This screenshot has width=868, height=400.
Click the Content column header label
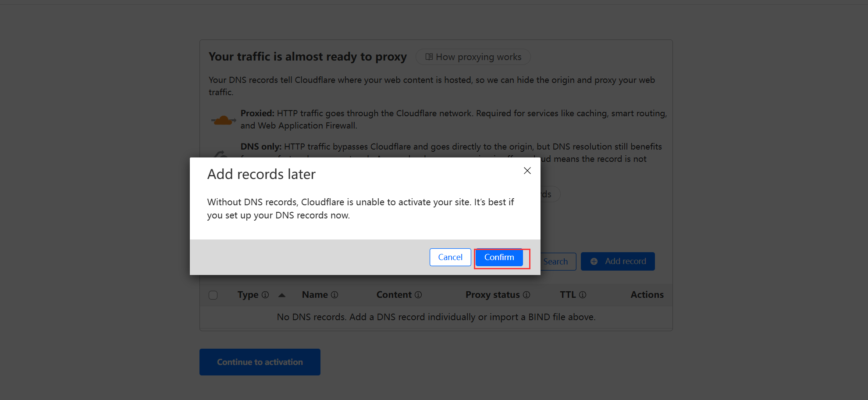pyautogui.click(x=394, y=295)
